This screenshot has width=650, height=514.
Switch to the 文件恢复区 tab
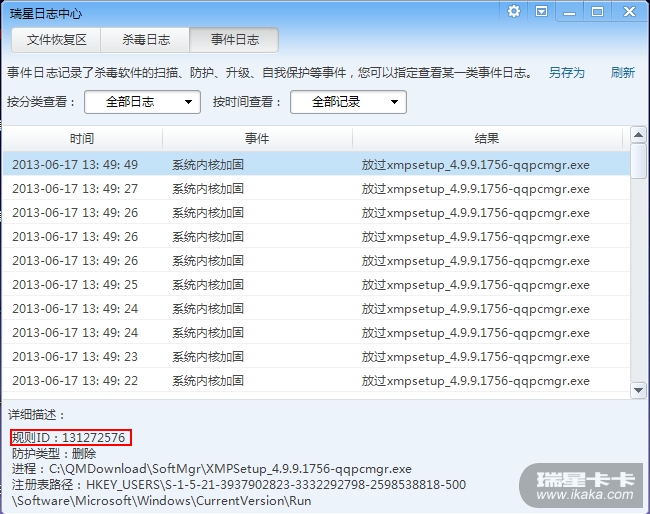tap(56, 40)
